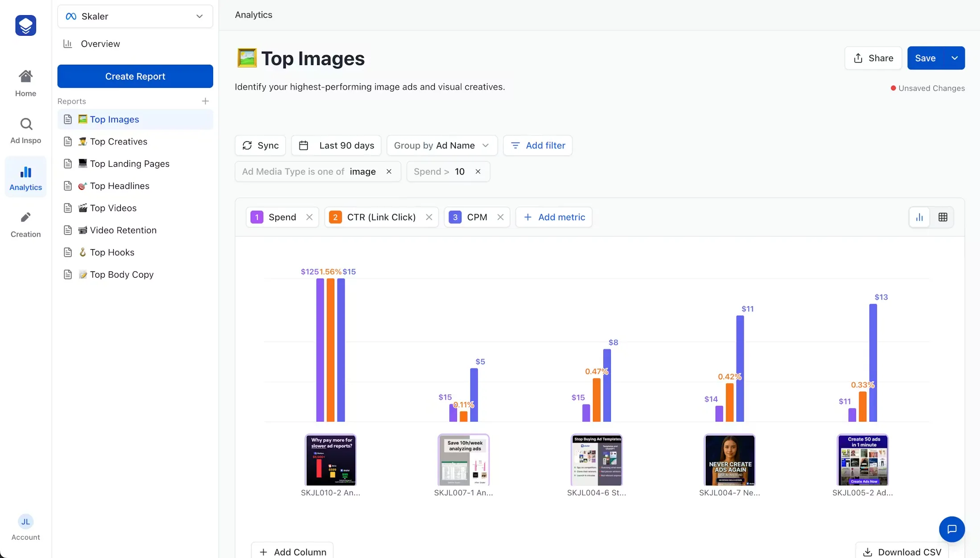Remove the Ad Media Type image filter
This screenshot has width=980, height=558.
pos(389,172)
